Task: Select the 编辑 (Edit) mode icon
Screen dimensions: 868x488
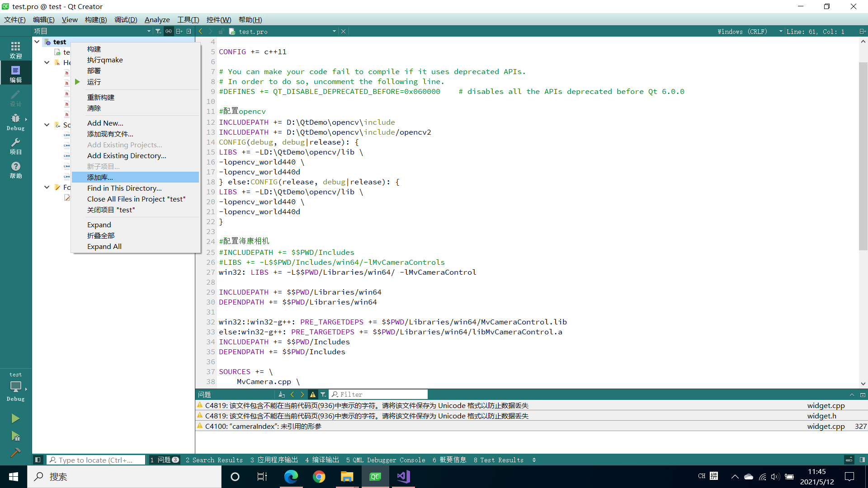Action: coord(15,72)
